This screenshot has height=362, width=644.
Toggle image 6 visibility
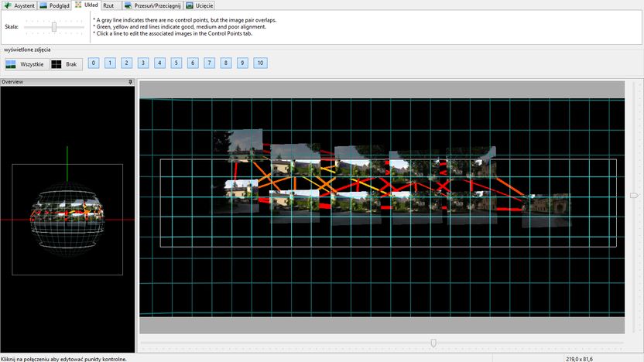point(193,63)
